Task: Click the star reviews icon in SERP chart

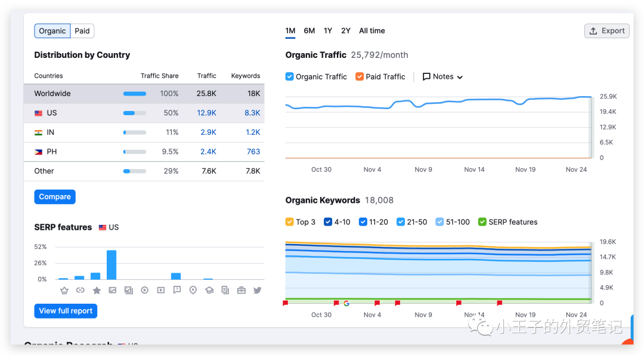Action: click(96, 291)
